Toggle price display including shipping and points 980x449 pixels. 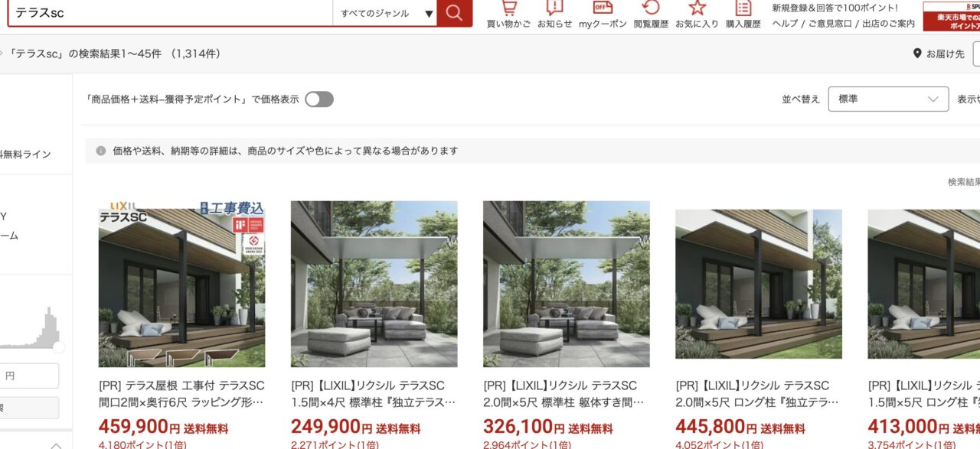(319, 99)
